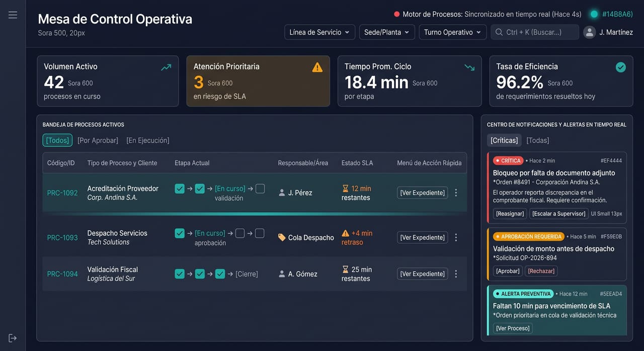The height and width of the screenshot is (351, 644).
Task: Click the magnifier icon in the search box
Action: click(499, 32)
